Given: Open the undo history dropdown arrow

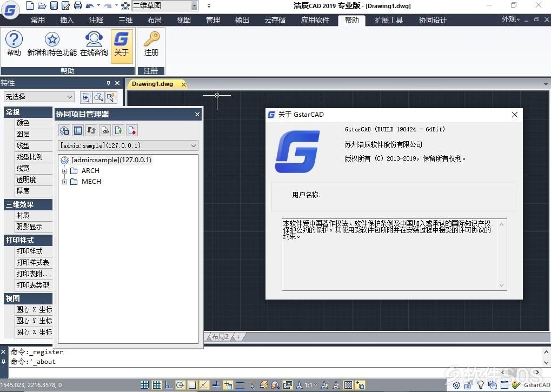Looking at the screenshot, I should (98, 5).
